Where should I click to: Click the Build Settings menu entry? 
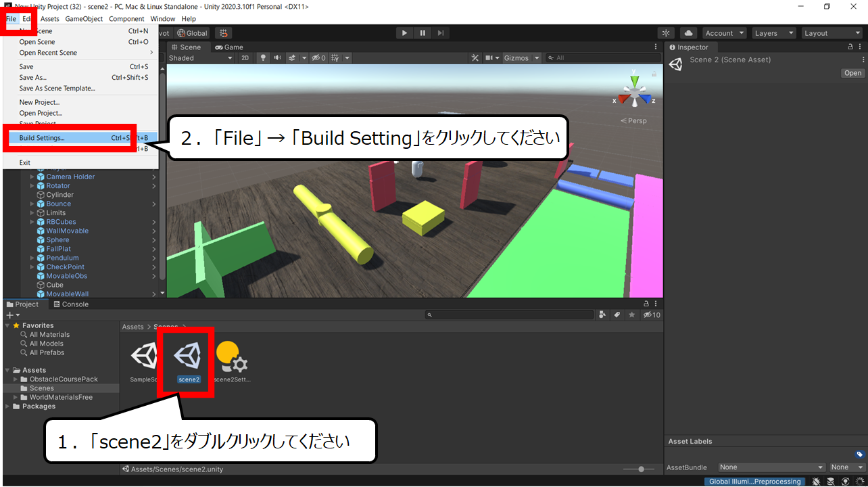coord(80,138)
